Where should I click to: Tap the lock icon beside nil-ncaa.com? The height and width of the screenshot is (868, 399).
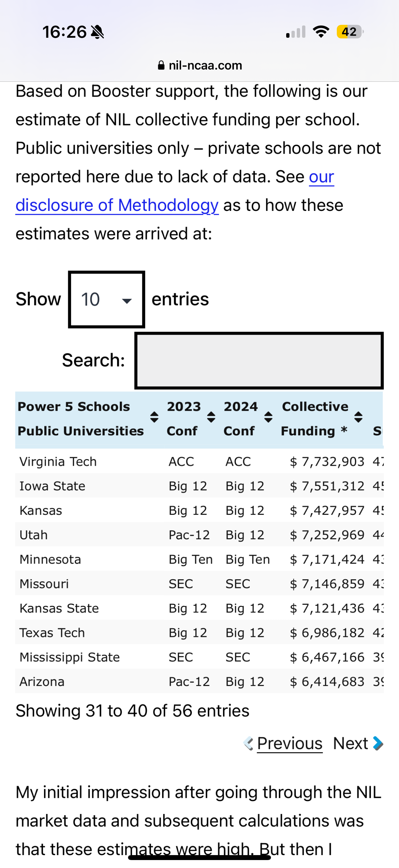(161, 65)
